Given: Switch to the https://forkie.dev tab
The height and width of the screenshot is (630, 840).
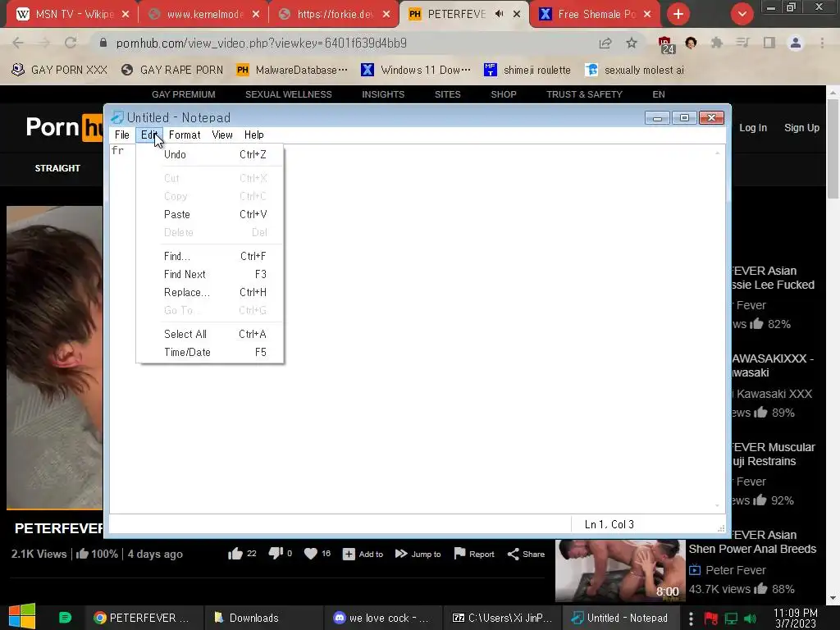Looking at the screenshot, I should [x=335, y=15].
